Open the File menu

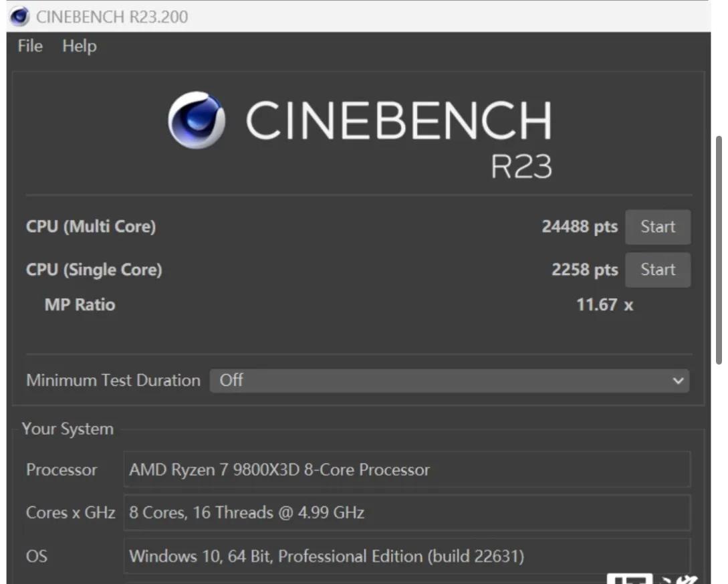[x=30, y=46]
